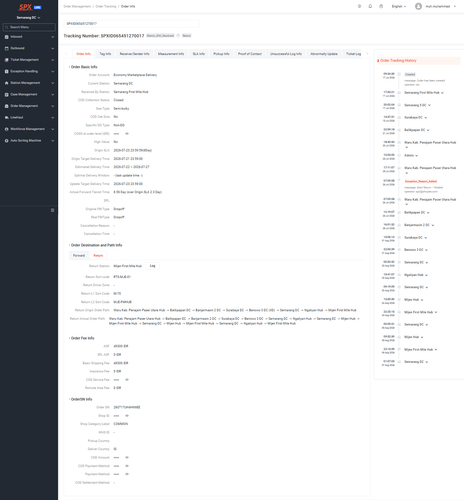
Task: Click the Exception_Reason_Added timeline node
Action: (x=399, y=180)
